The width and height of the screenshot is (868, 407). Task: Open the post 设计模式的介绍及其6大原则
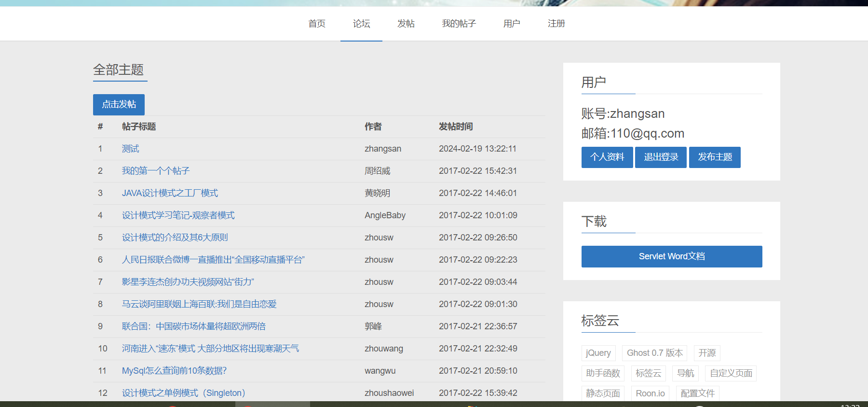coord(175,238)
